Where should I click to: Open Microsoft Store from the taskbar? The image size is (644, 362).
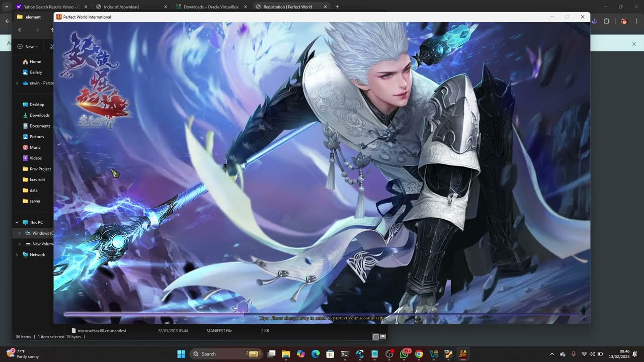click(x=330, y=354)
